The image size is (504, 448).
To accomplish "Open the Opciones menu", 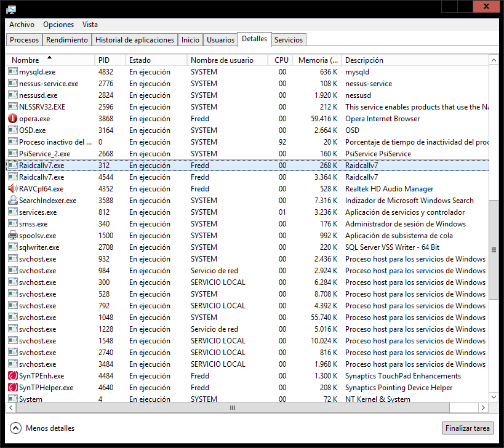I will point(58,25).
